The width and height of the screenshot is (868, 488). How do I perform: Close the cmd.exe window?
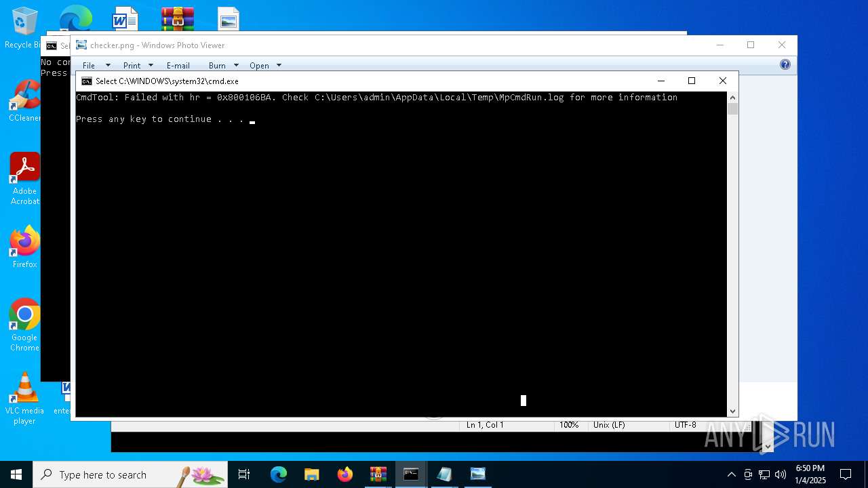(723, 81)
